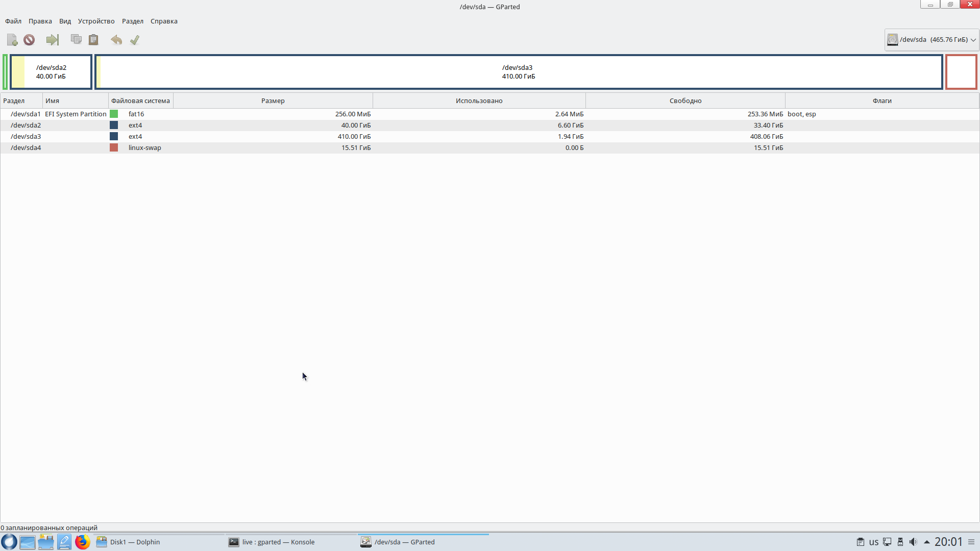Open the /dev/sda device selector dropdown

932,40
